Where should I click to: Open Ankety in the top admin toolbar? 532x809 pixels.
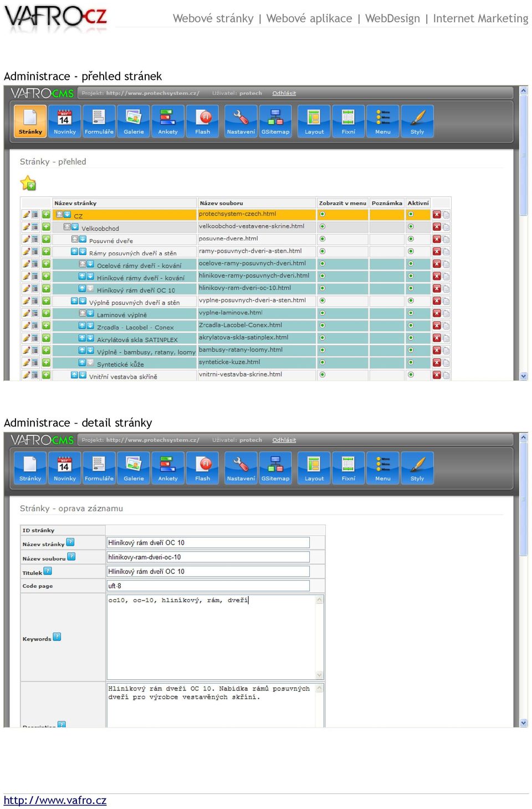pos(168,121)
